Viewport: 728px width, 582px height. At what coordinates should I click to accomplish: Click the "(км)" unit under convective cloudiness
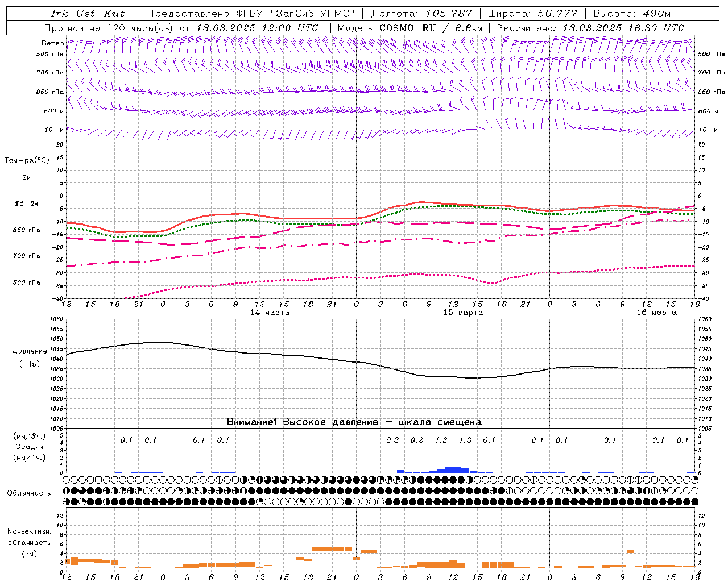pos(30,554)
